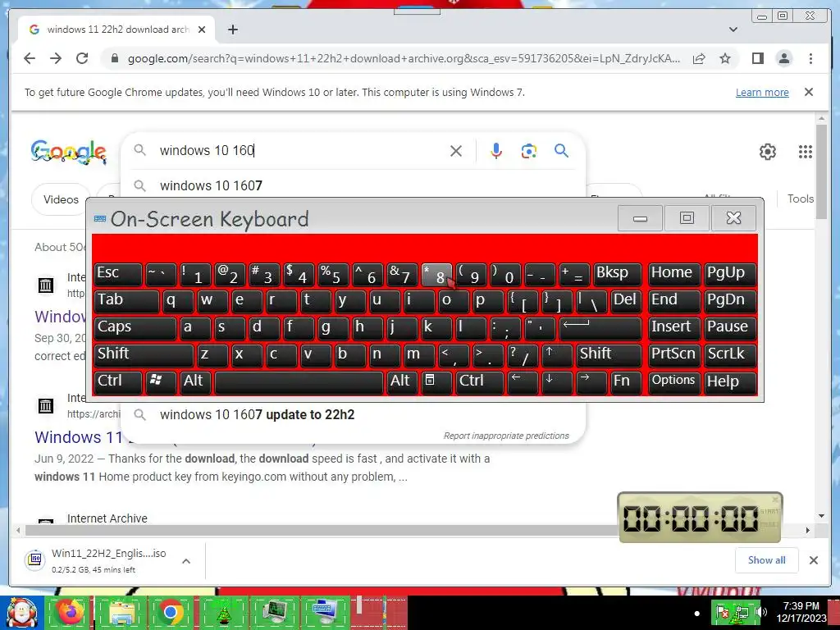Open the Google apps grid

click(806, 152)
